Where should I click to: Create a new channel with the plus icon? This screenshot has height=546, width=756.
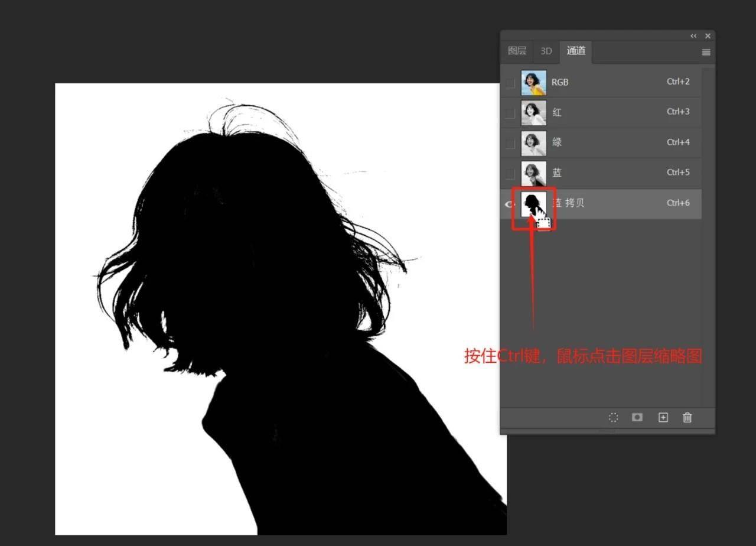click(663, 417)
